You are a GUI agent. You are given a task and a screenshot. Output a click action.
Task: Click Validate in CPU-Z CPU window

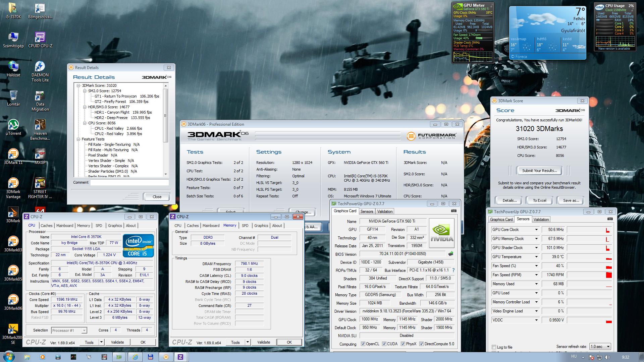point(117,342)
